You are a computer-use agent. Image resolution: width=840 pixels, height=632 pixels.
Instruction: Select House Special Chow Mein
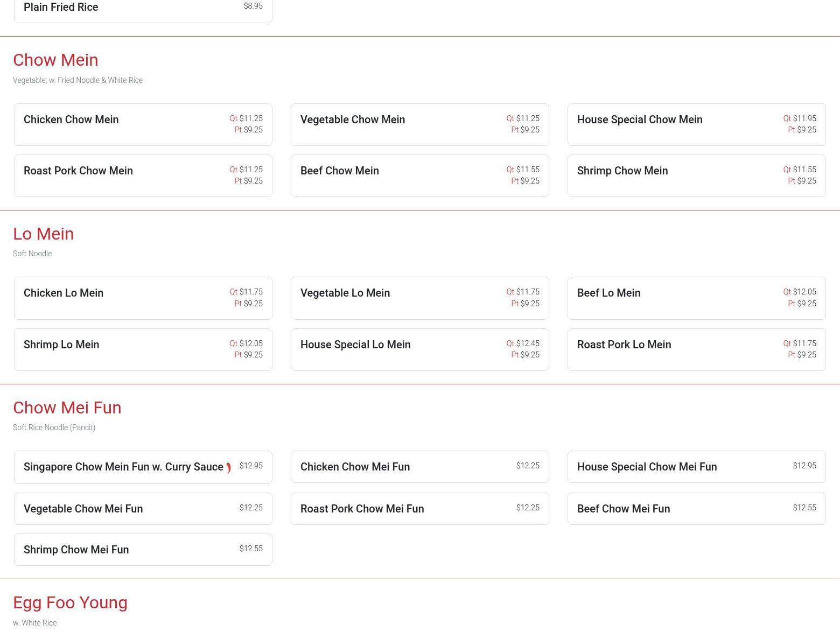coord(697,124)
